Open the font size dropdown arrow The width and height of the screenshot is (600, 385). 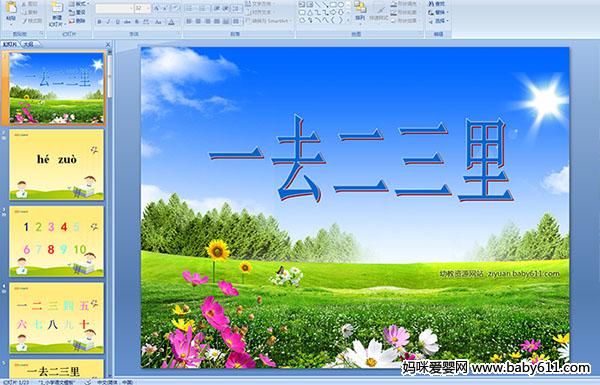point(148,8)
